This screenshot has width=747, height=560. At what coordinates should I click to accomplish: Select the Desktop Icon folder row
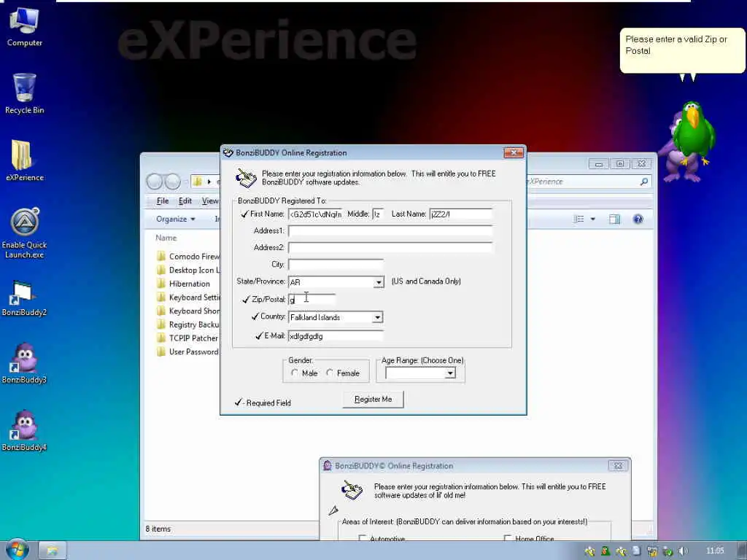click(x=187, y=270)
